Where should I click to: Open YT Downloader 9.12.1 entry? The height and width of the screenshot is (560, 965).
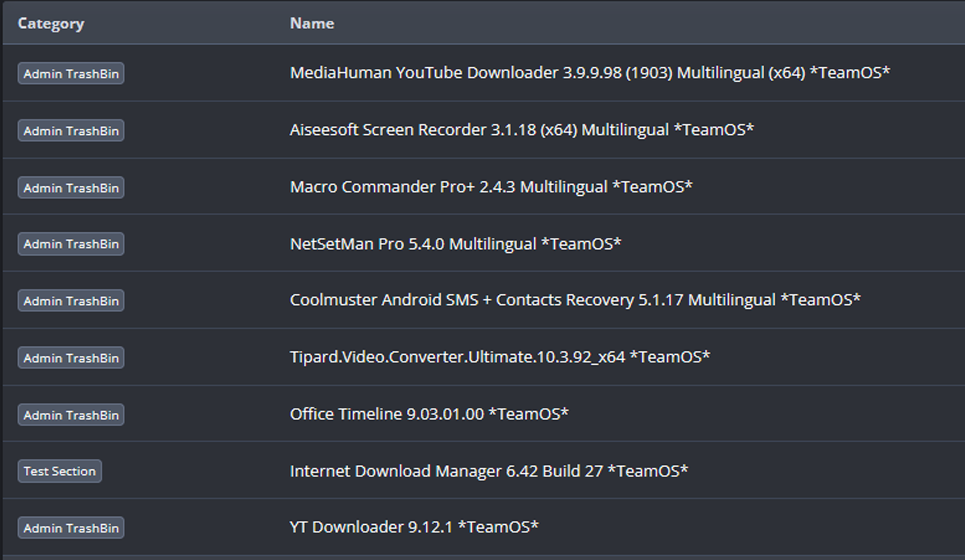pos(414,527)
